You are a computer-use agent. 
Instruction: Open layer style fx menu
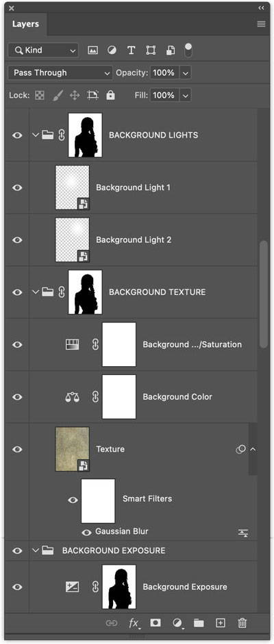click(x=134, y=623)
